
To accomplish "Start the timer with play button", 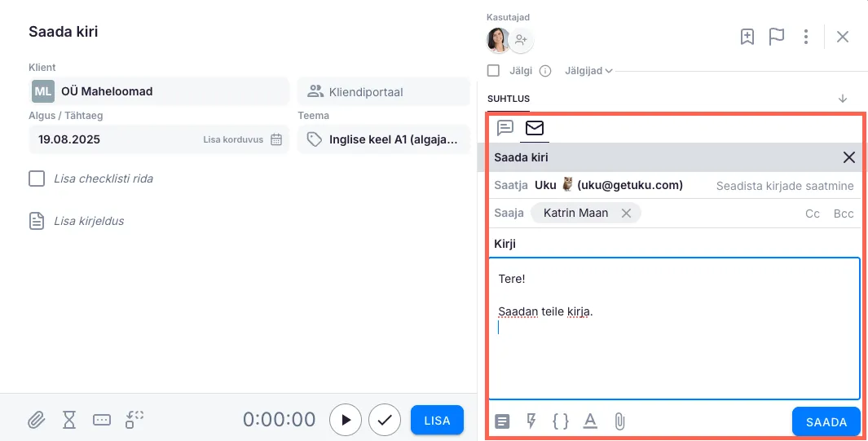I will [x=346, y=420].
